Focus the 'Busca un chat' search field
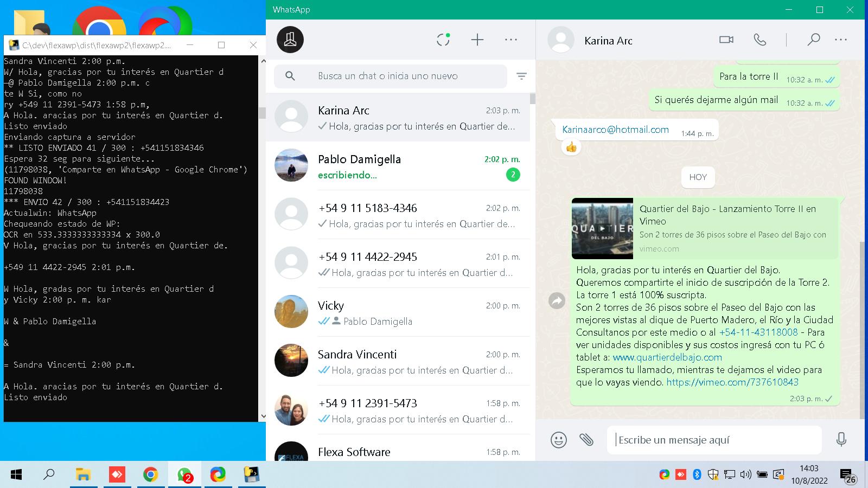 point(391,76)
